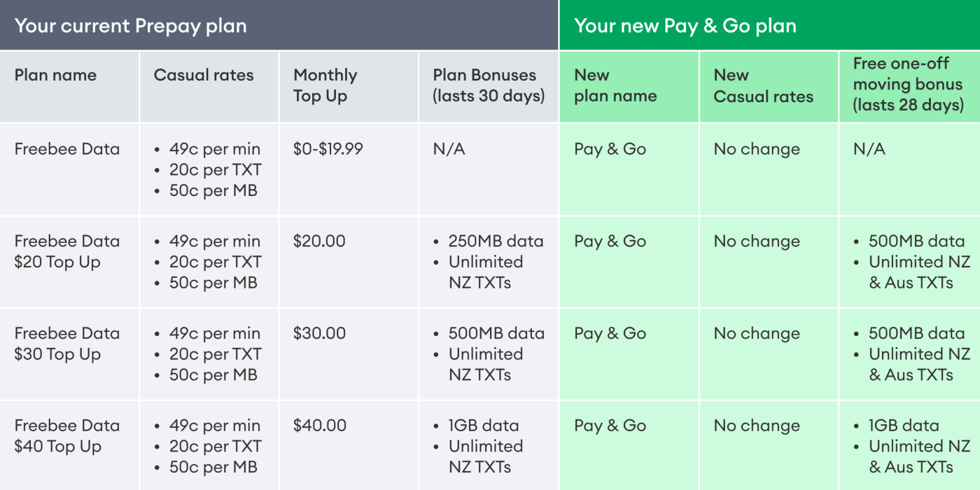980x490 pixels.
Task: Click the 'Your new Pay & Go plan' header
Action: [685, 27]
